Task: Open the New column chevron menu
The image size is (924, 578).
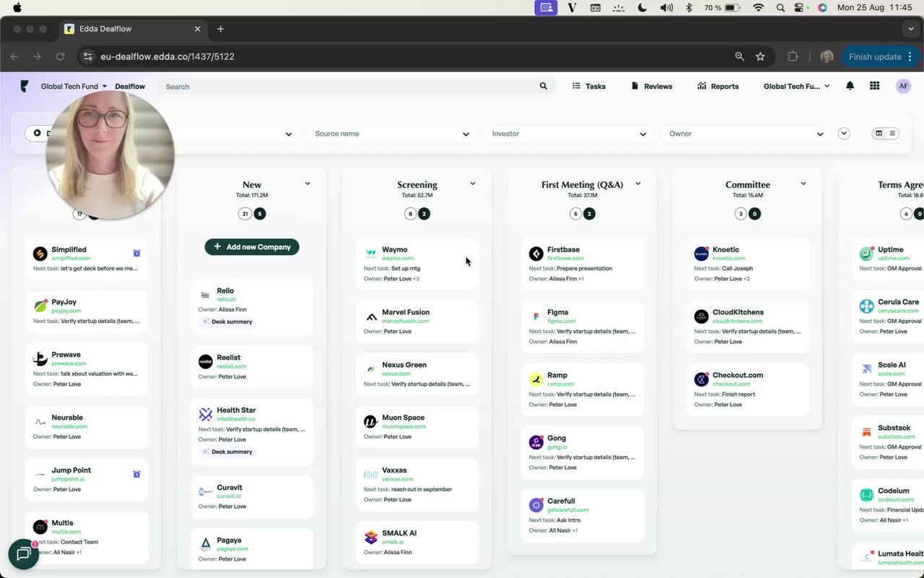Action: click(x=308, y=184)
